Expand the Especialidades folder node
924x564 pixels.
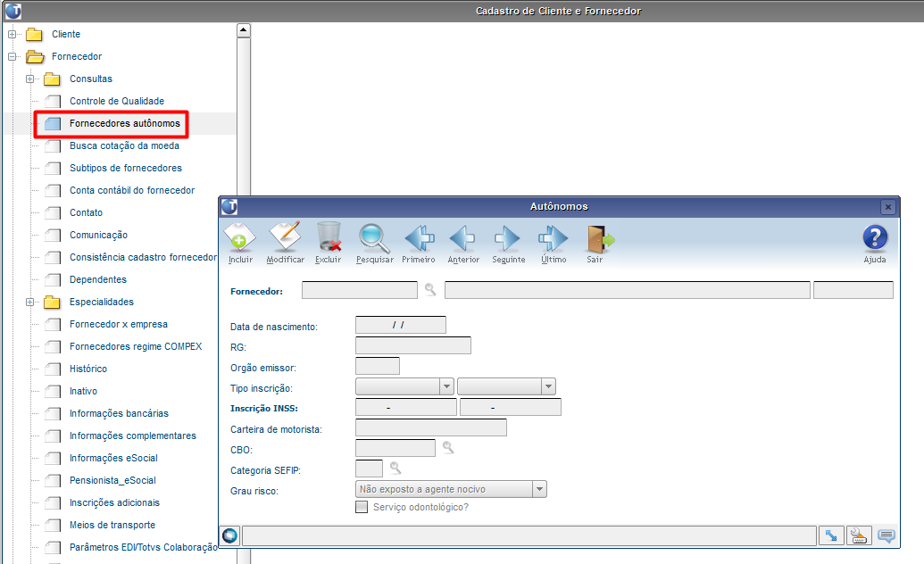(x=29, y=303)
